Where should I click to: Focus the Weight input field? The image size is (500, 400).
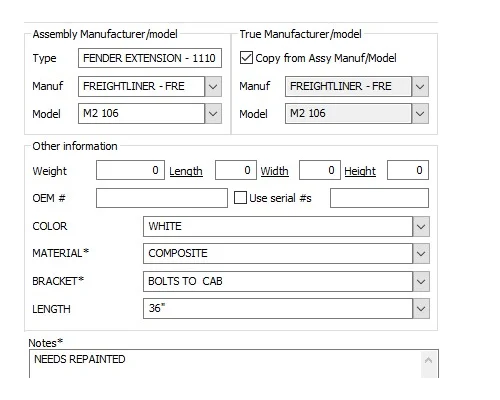coord(130,170)
